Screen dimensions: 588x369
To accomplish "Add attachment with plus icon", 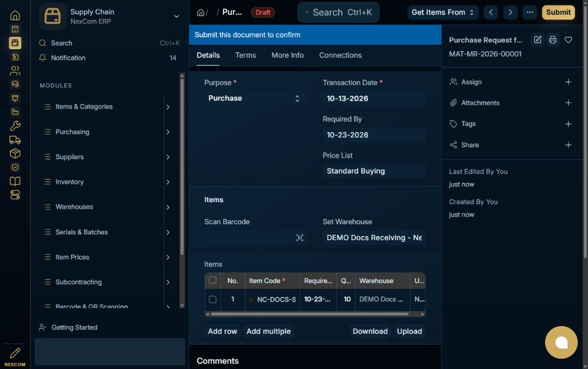I will click(x=569, y=103).
